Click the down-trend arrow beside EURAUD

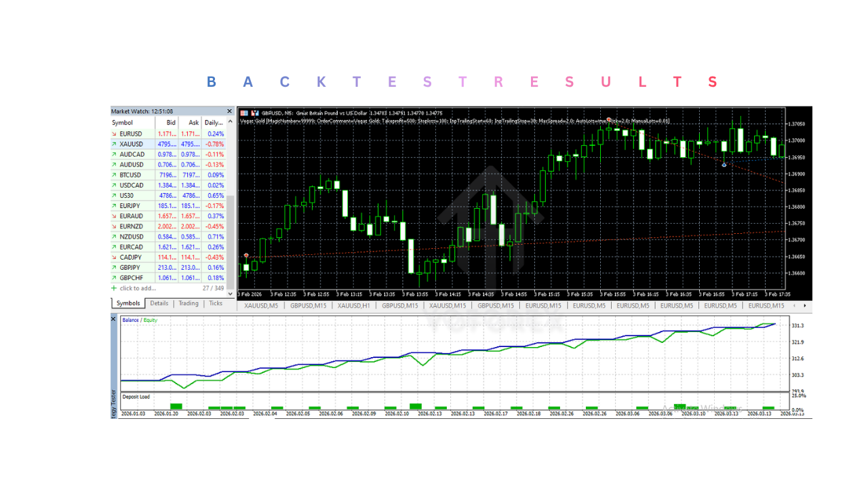click(x=115, y=216)
